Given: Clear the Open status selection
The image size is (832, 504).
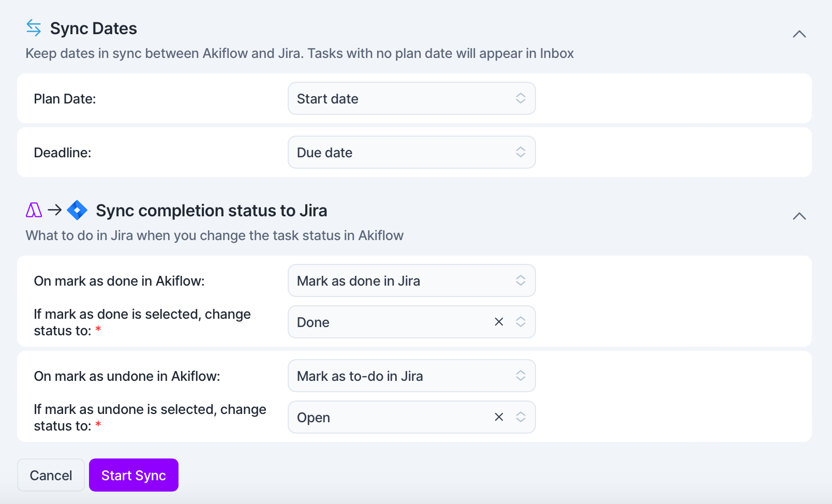Looking at the screenshot, I should (x=499, y=417).
